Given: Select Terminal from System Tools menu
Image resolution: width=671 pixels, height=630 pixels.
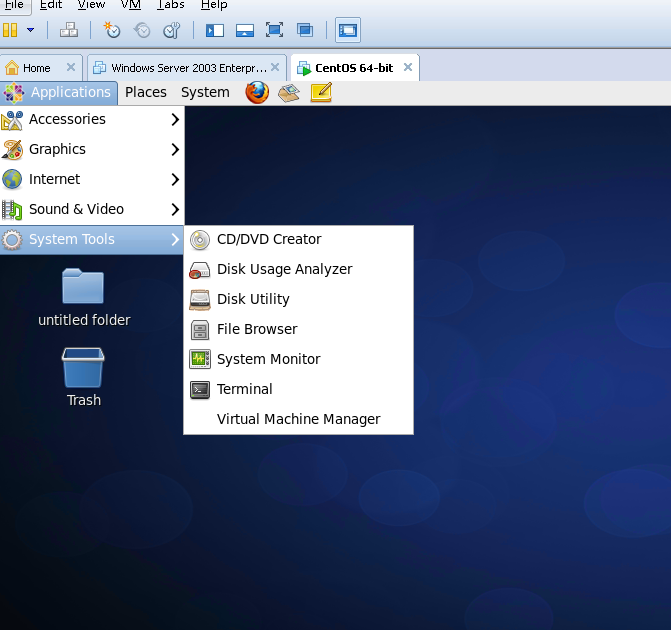Looking at the screenshot, I should pyautogui.click(x=245, y=389).
